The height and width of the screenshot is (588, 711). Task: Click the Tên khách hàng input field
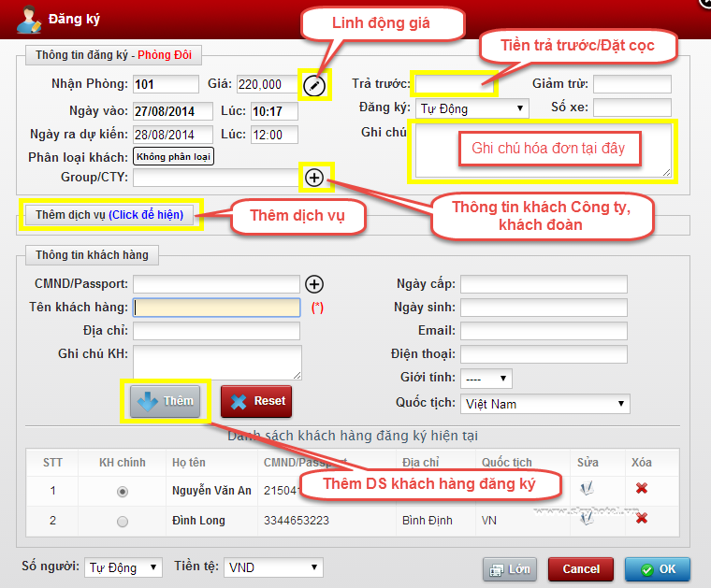tap(216, 307)
